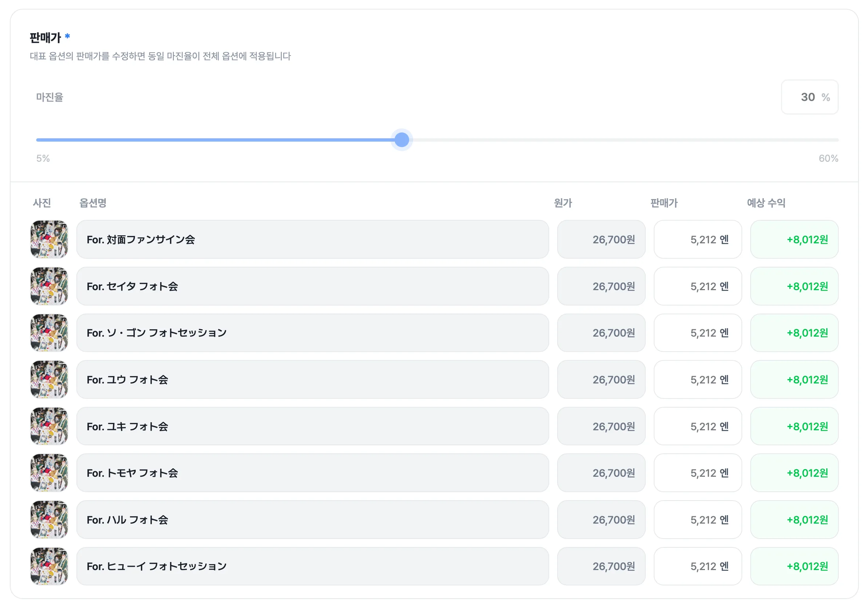Edit selling price 5,212 엔 for ユウ フォト会
The width and height of the screenshot is (868, 603).
pos(698,379)
